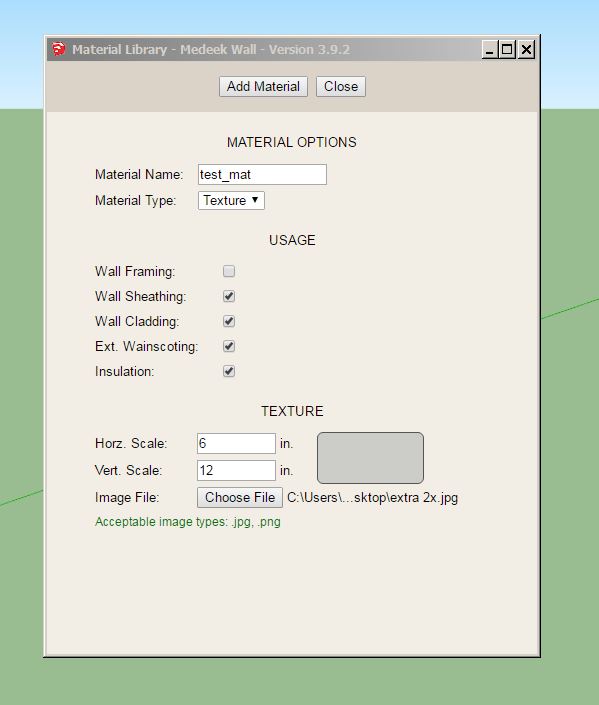Toggle the Insulation checkbox
The width and height of the screenshot is (599, 705).
(x=229, y=371)
